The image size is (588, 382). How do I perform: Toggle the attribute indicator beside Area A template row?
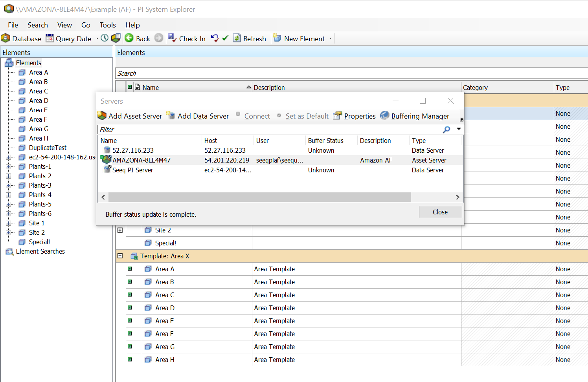130,269
